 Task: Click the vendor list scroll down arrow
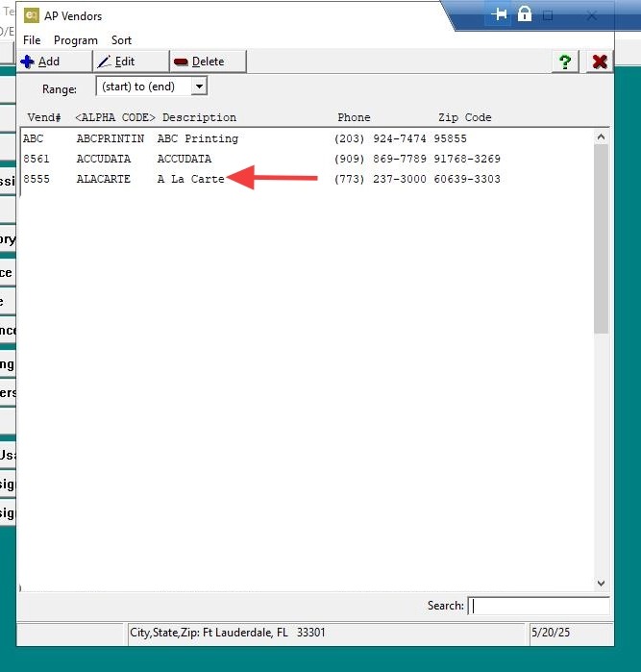tap(601, 584)
